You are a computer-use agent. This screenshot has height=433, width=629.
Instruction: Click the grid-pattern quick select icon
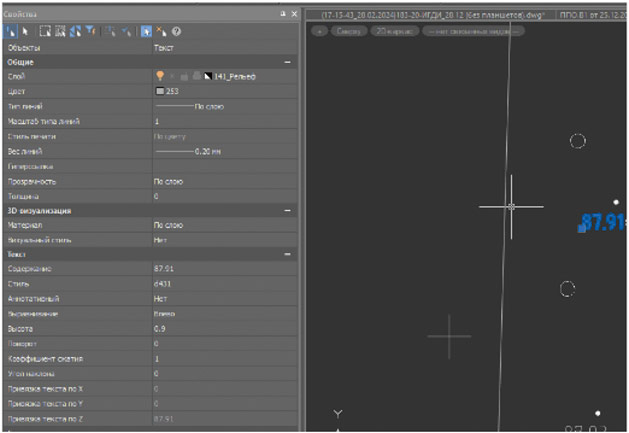(x=60, y=31)
